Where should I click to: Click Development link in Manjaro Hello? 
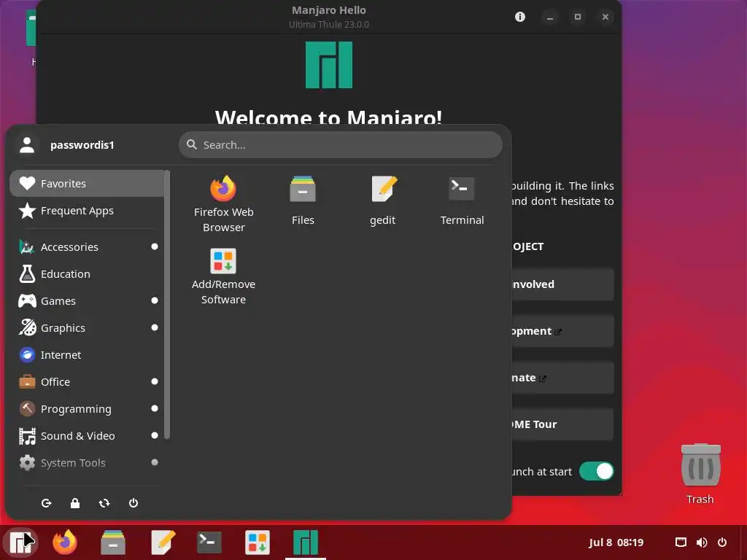pos(562,331)
